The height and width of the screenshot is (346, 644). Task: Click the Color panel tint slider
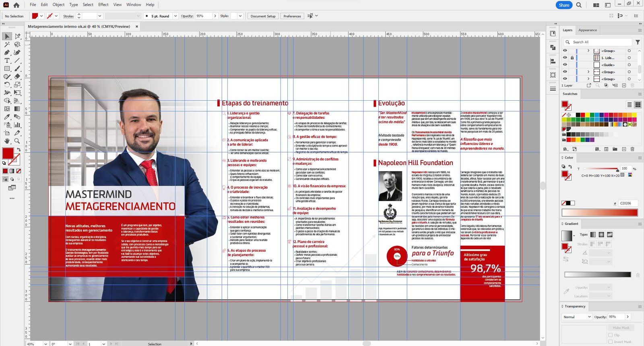coord(600,169)
